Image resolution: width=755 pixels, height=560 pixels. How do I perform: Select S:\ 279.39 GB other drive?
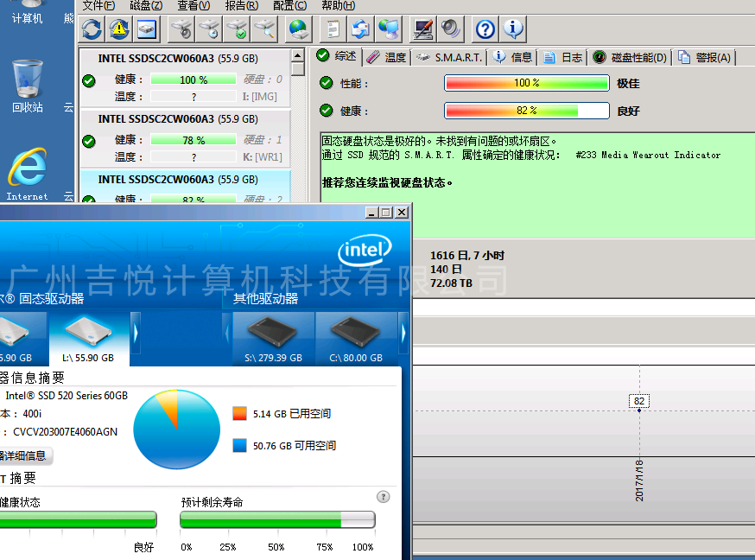point(273,339)
